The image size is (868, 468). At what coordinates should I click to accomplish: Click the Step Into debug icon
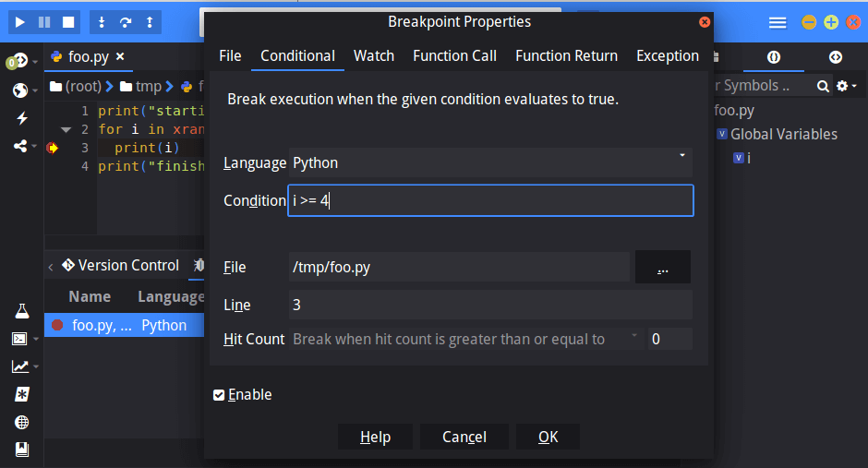click(x=102, y=22)
